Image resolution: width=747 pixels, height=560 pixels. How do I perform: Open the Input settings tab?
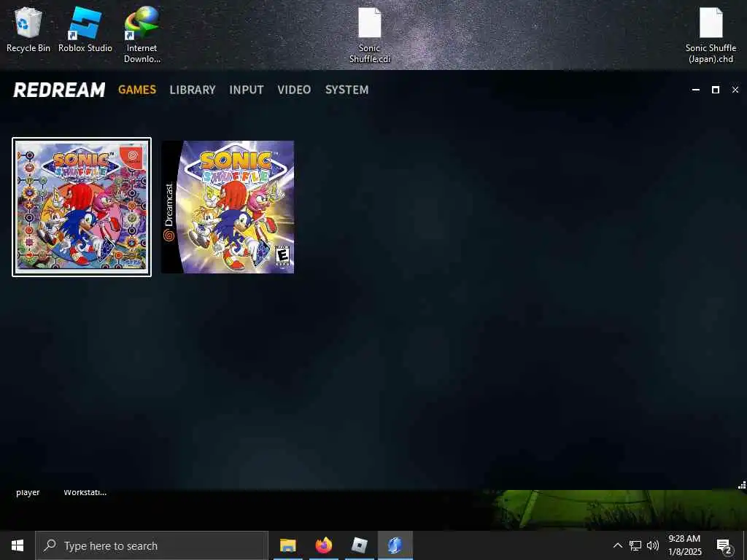coord(247,90)
